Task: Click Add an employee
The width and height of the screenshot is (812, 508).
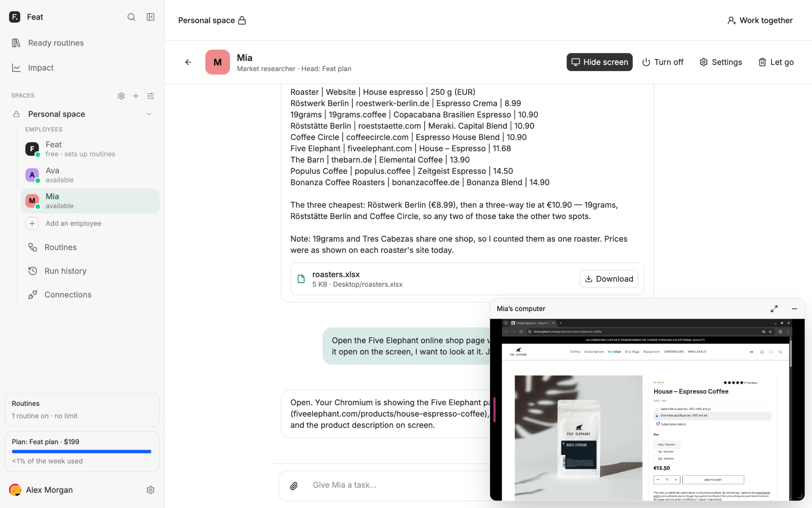Action: [63, 223]
